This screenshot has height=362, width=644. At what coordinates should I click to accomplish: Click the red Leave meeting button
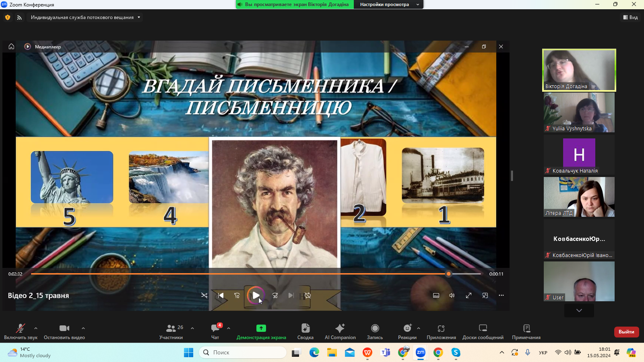(x=626, y=332)
